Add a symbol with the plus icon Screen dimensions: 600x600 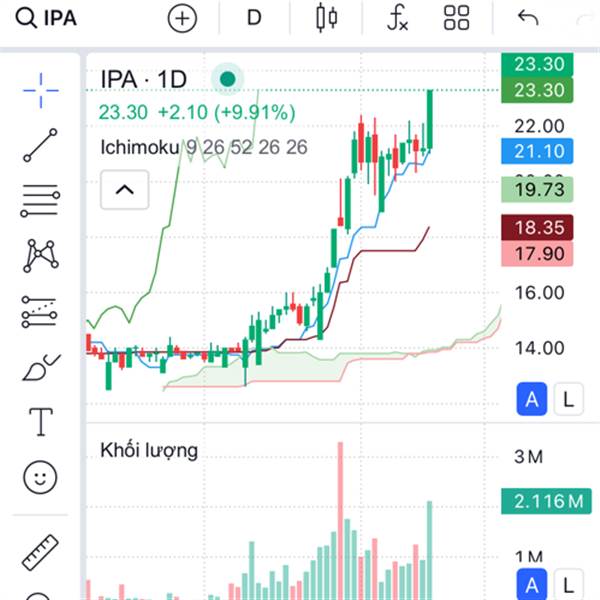(x=182, y=18)
